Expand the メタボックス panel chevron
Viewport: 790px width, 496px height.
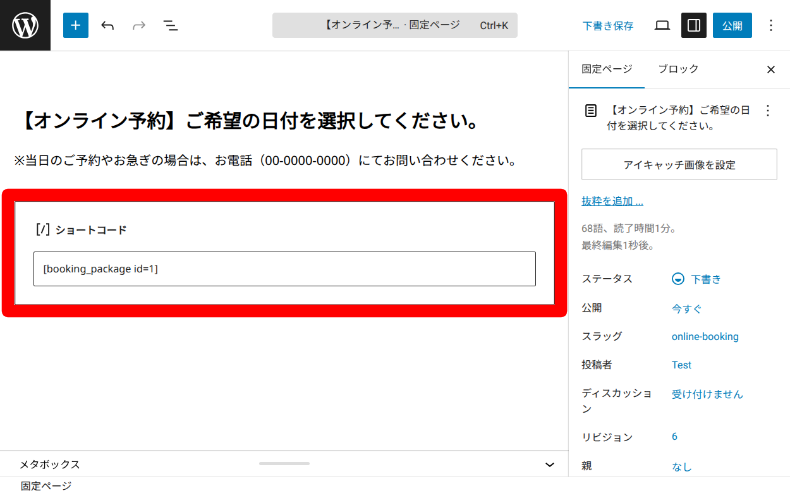pyautogui.click(x=550, y=464)
